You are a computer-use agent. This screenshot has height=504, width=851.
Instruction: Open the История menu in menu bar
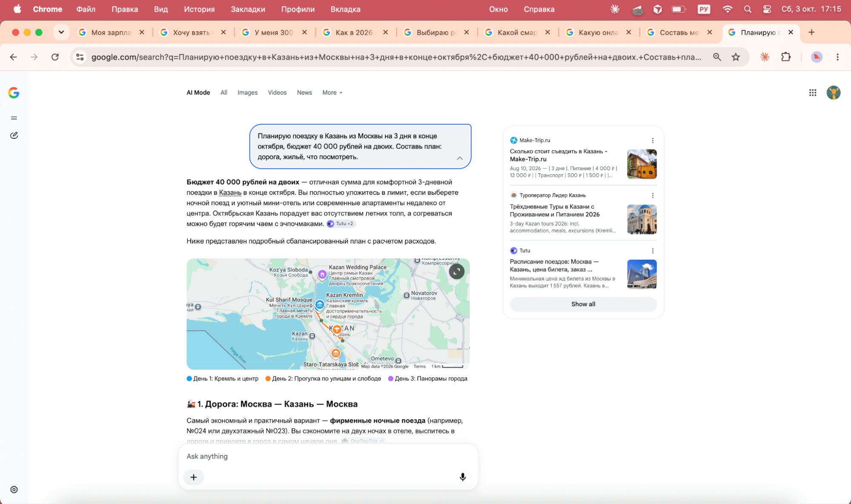coord(199,9)
